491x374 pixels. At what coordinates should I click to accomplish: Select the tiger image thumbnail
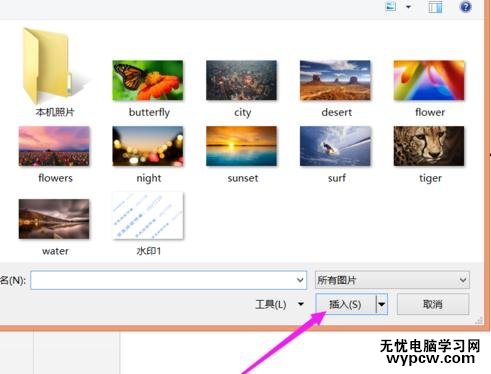(429, 146)
